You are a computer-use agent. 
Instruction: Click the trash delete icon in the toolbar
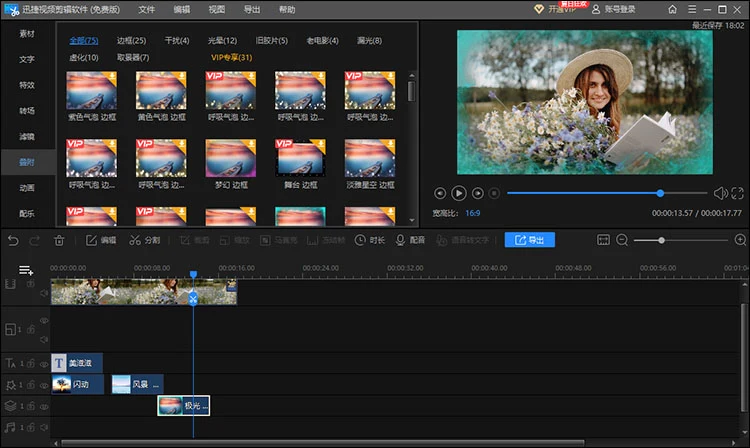pos(59,240)
